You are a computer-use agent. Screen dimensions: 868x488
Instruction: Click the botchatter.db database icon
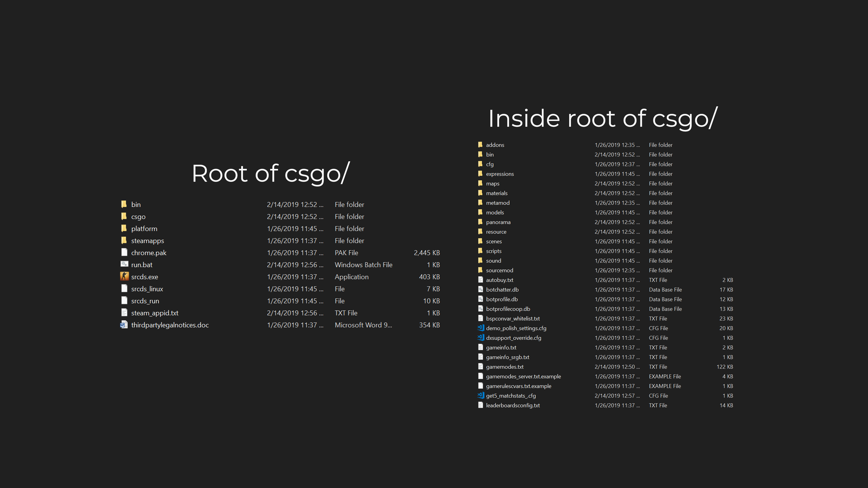[481, 289]
